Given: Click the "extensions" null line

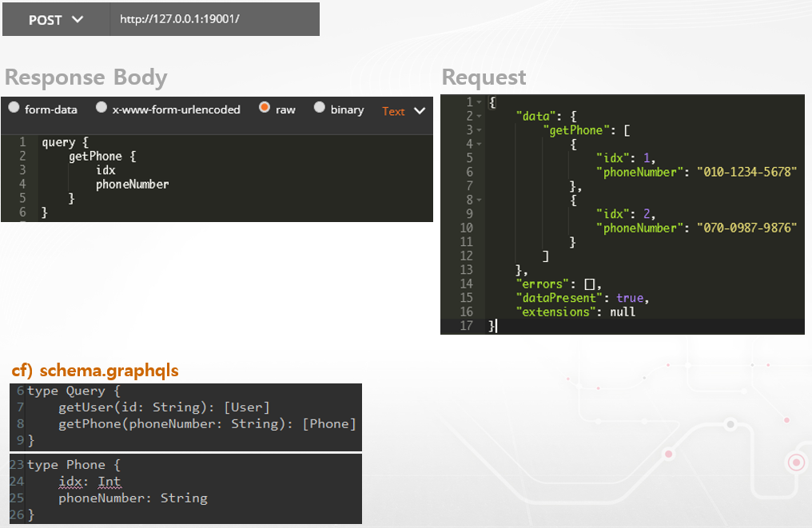Looking at the screenshot, I should click(x=575, y=312).
